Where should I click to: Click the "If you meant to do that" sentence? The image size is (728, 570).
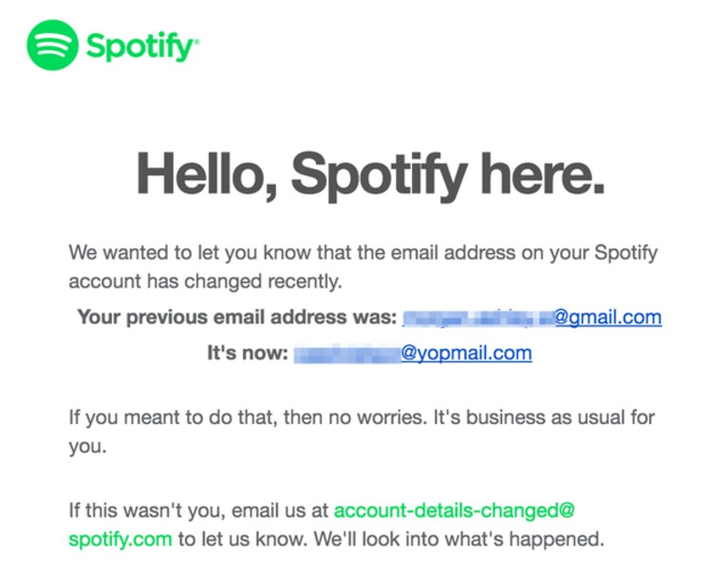tap(362, 417)
